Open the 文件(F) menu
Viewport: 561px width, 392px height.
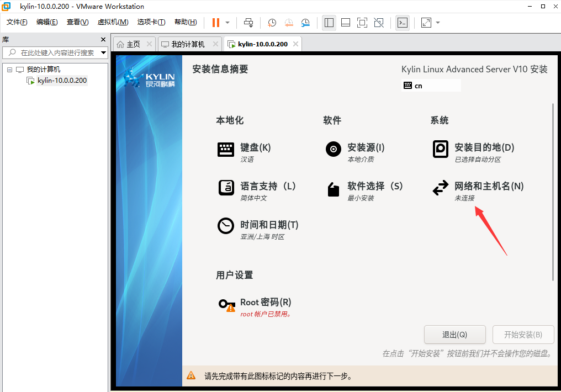pos(17,22)
